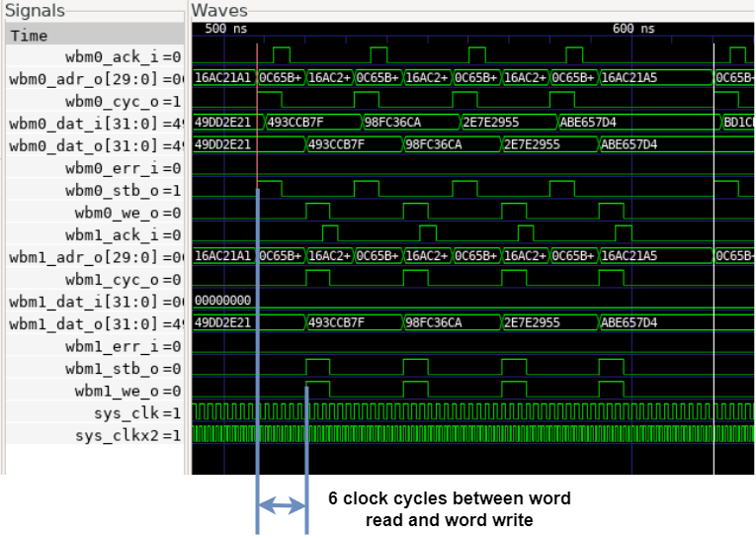Select the wbm1_err_i signal

[95, 346]
